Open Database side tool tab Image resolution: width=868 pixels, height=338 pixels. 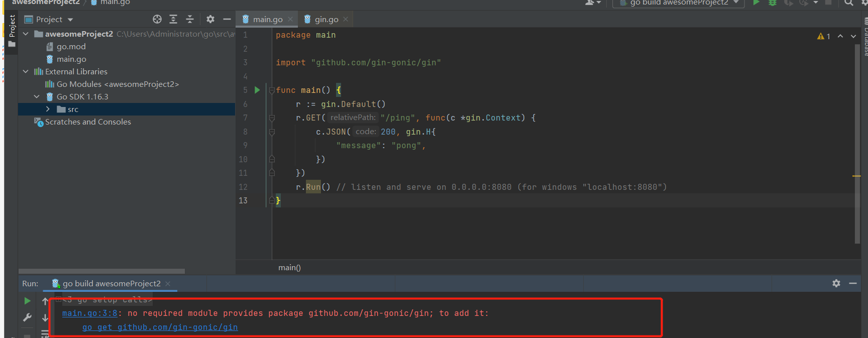coord(865,36)
